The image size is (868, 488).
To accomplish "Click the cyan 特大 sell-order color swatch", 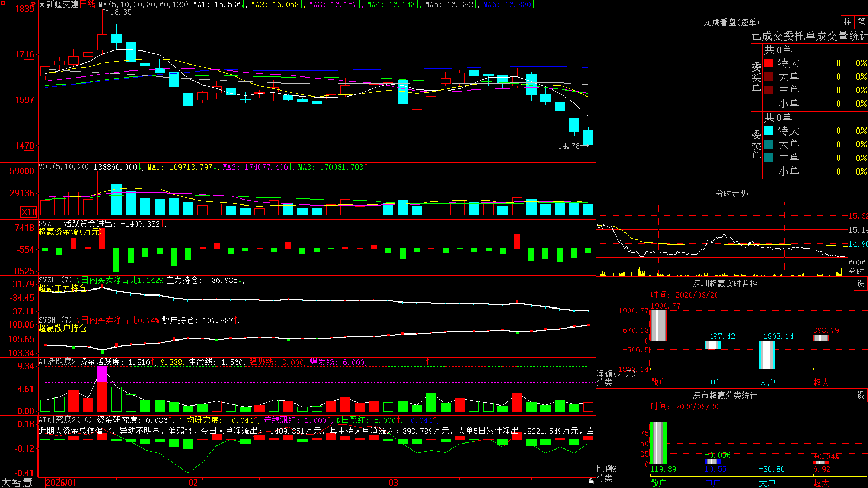I will (768, 131).
